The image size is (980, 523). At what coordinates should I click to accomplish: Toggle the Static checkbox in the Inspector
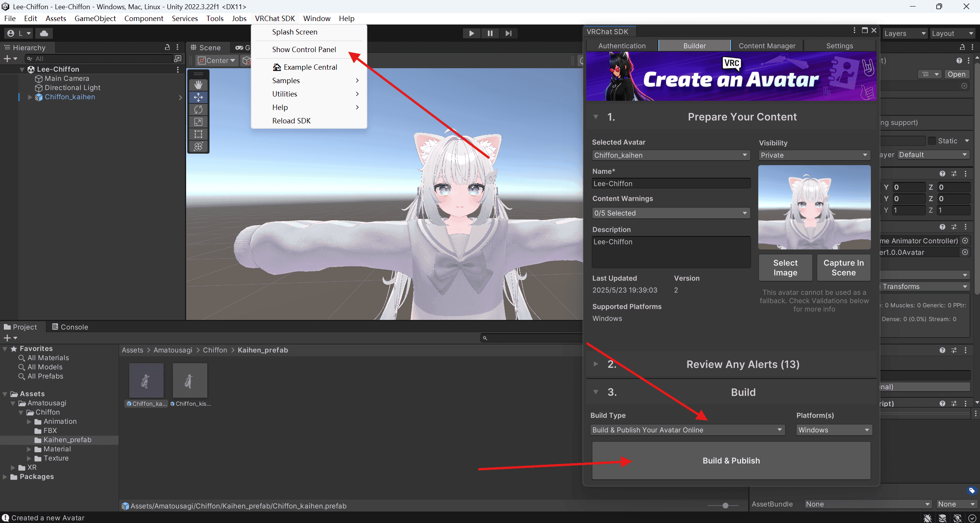point(932,141)
